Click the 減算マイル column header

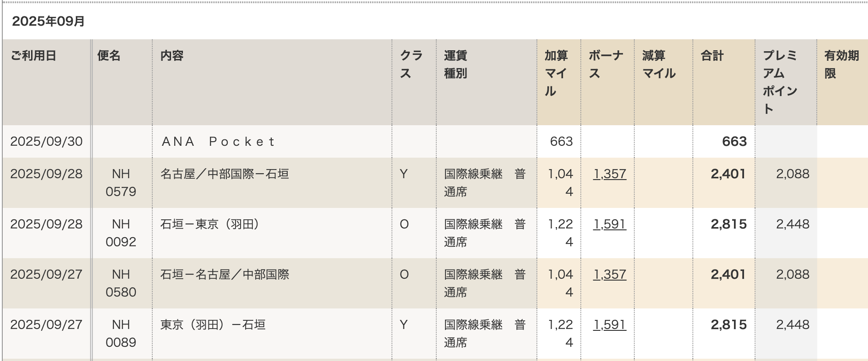pyautogui.click(x=659, y=64)
